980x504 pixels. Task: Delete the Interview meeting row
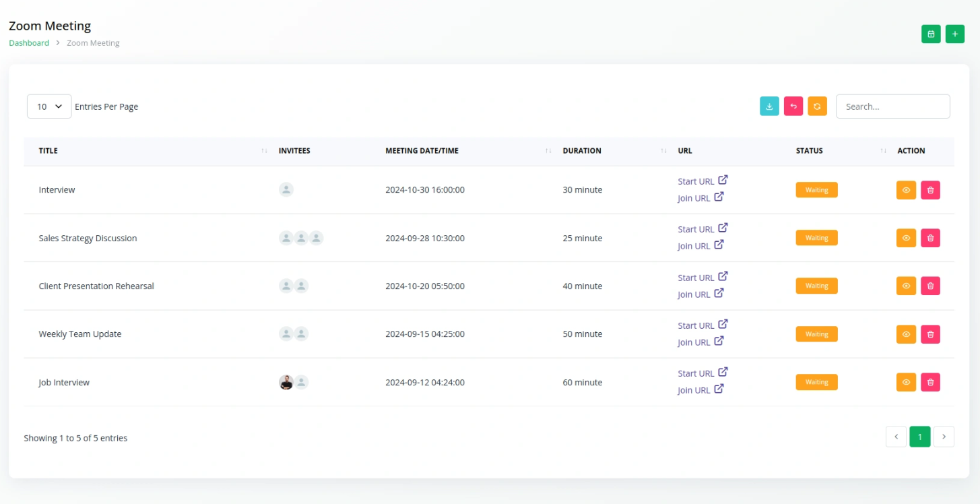tap(930, 190)
